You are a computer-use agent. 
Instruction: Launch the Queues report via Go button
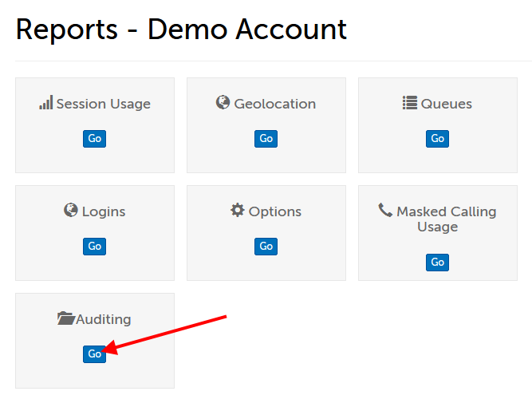pos(437,139)
